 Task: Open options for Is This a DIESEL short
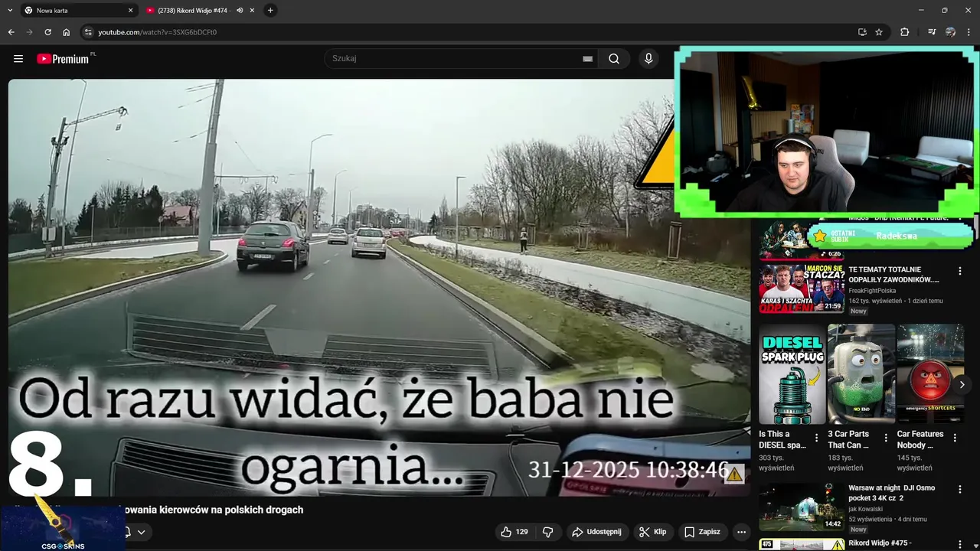(816, 439)
